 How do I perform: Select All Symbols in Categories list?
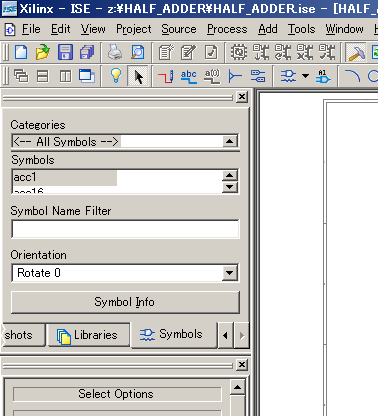coord(66,141)
